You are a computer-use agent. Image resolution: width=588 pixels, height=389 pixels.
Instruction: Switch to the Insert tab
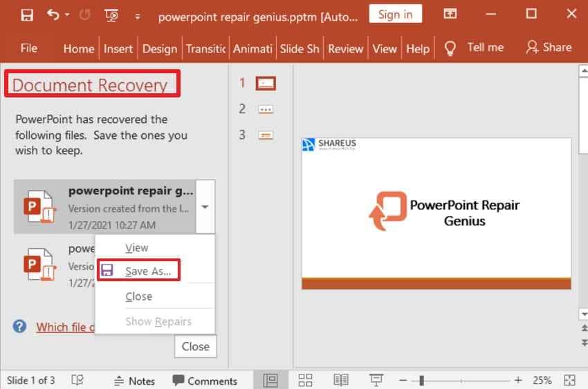coord(118,48)
